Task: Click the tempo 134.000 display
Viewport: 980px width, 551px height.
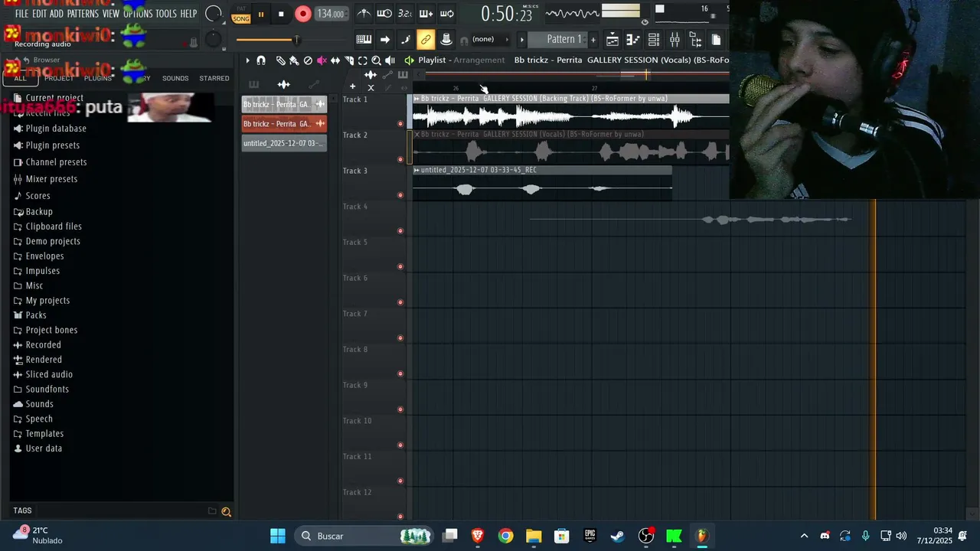Action: coord(331,14)
